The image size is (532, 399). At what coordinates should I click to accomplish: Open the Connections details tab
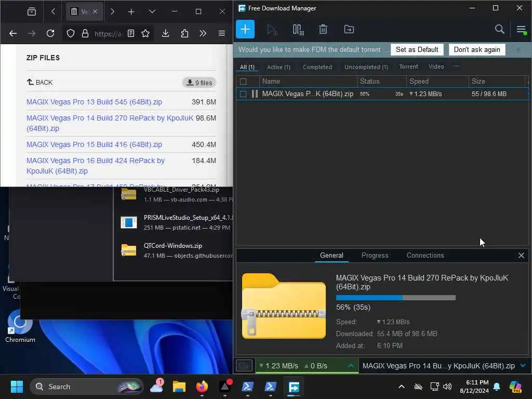[425, 256]
